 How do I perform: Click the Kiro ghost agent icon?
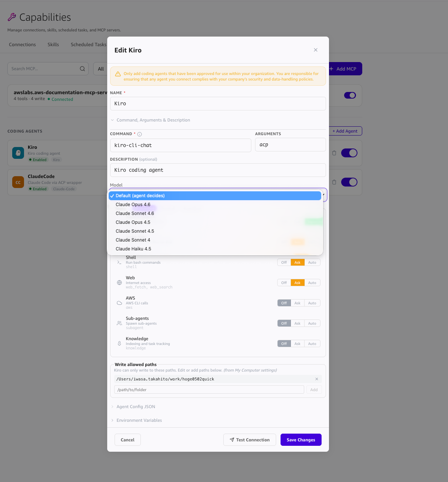click(x=18, y=153)
